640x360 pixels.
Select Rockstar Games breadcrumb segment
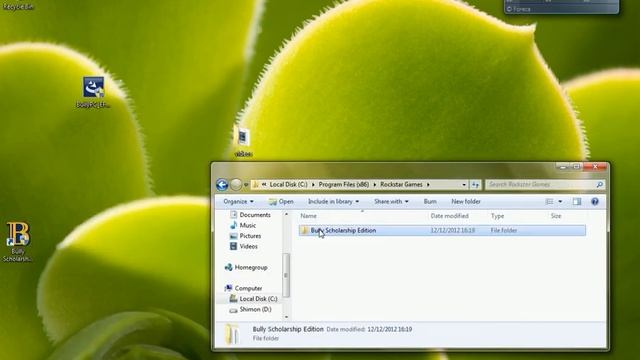click(401, 184)
